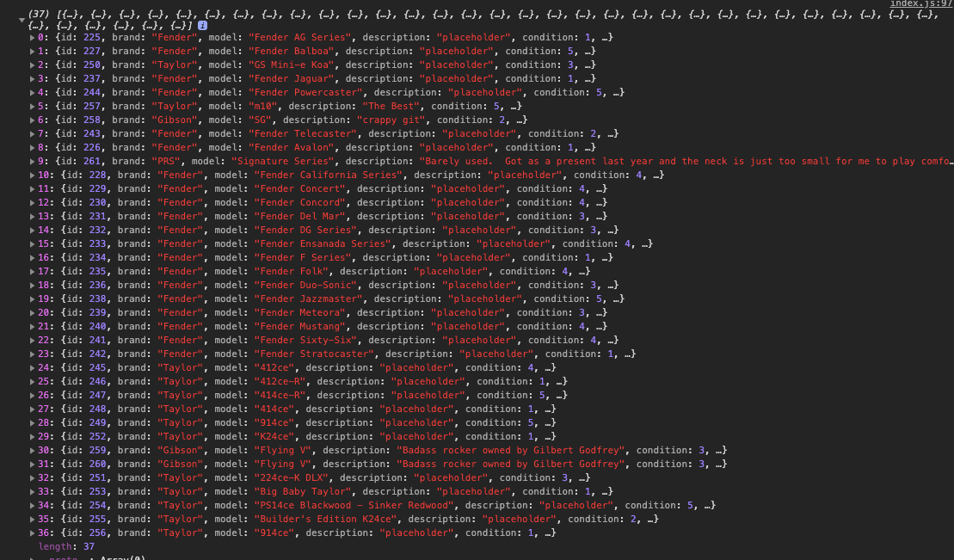Viewport: 954px width, 560px height.
Task: Expand item 17 Fender Folk
Action: click(32, 272)
